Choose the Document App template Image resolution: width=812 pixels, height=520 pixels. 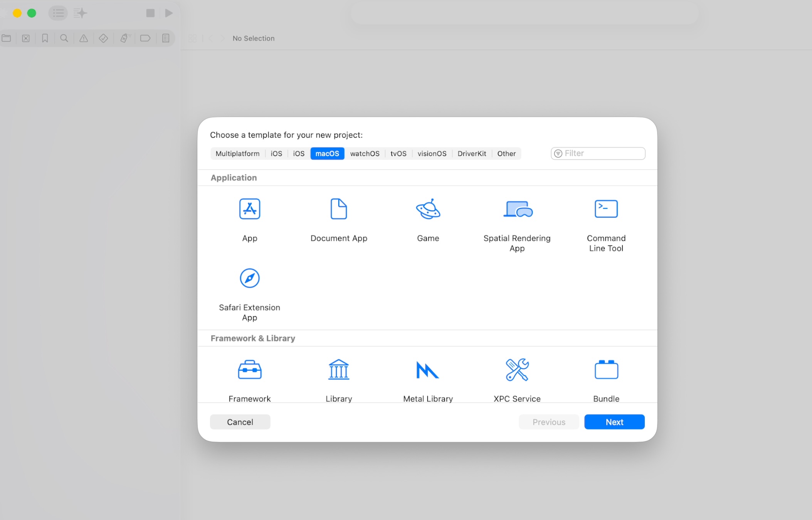(338, 209)
